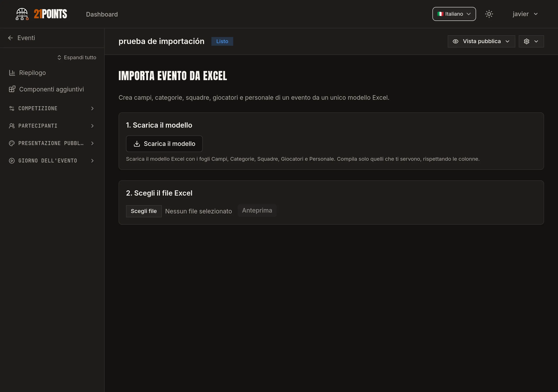Open the javier user menu
This screenshot has height=392, width=558.
pos(525,14)
